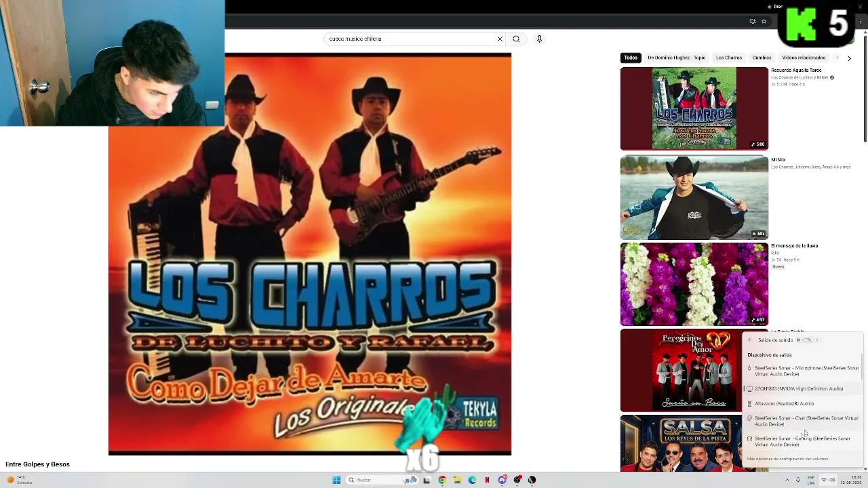Open the purple and white flowers thumbnail
The width and height of the screenshot is (868, 488).
pos(694,284)
